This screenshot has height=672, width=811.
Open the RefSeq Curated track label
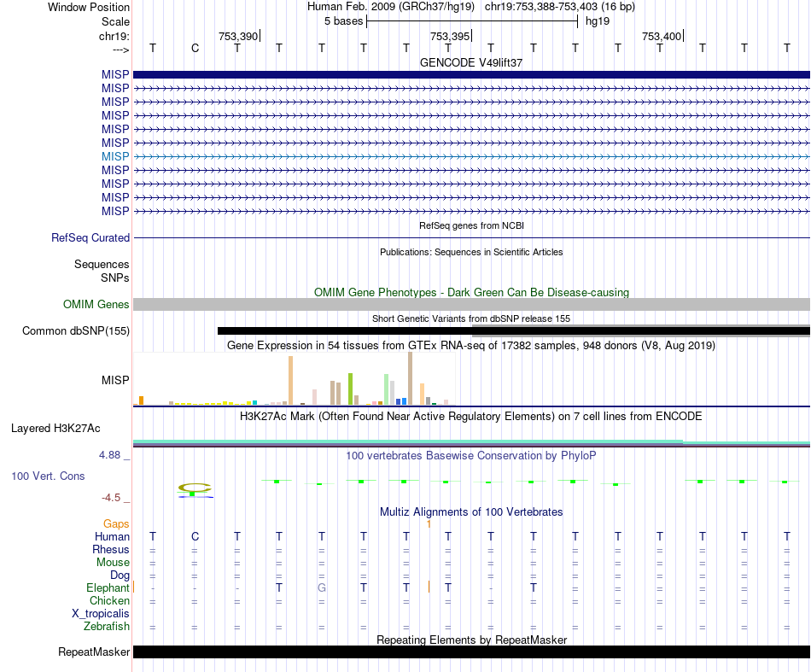(90, 238)
